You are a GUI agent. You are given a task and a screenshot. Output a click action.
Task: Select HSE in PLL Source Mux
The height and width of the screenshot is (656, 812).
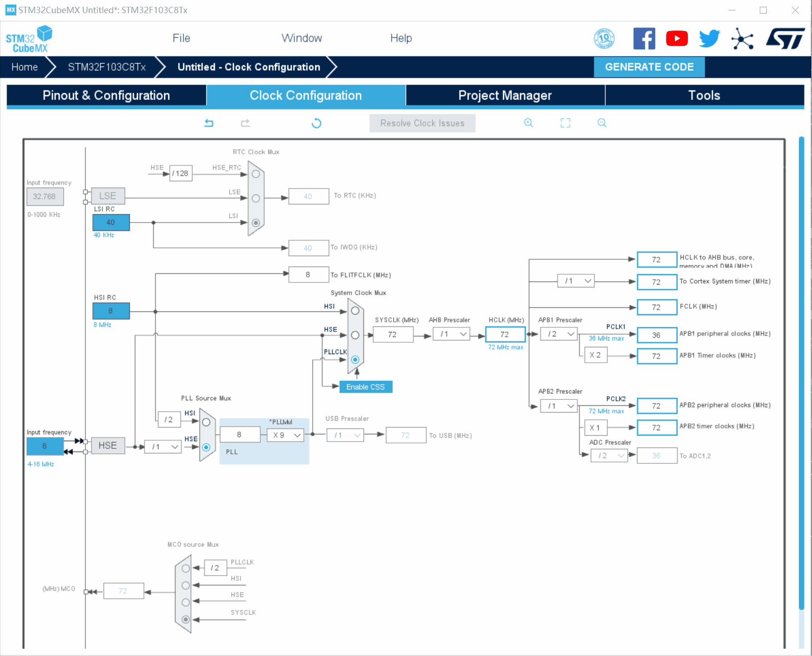(x=206, y=447)
